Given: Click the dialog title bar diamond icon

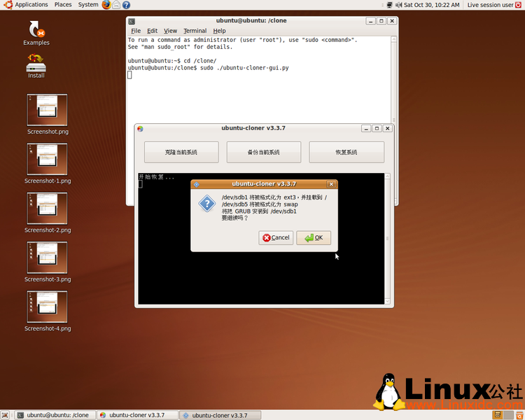Looking at the screenshot, I should (197, 184).
